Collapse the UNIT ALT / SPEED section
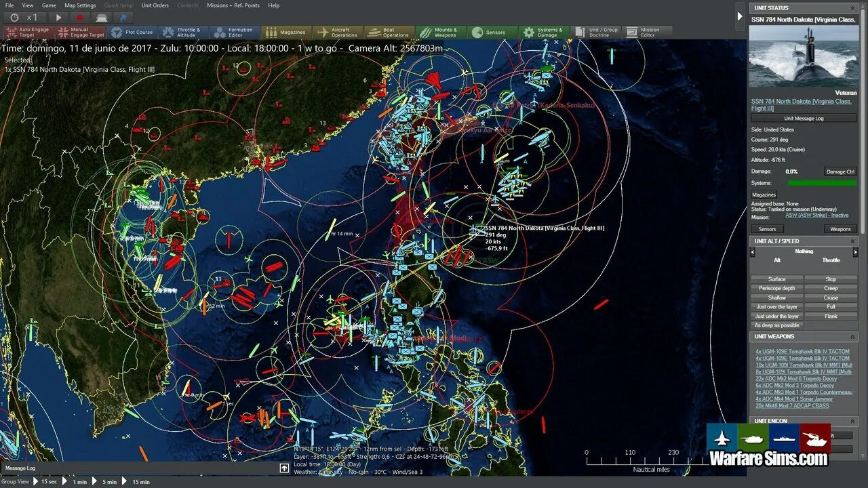The width and height of the screenshot is (868, 488). coord(852,241)
